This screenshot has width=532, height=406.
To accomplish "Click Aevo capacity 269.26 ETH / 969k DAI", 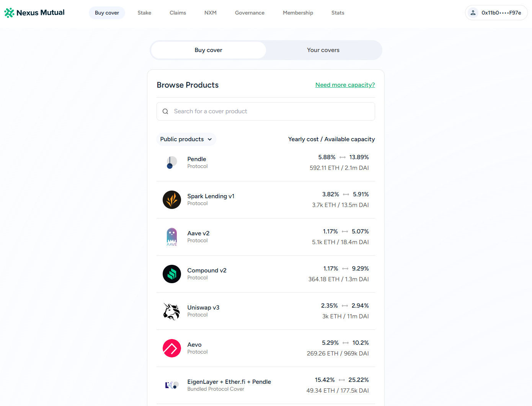I will [x=338, y=354].
